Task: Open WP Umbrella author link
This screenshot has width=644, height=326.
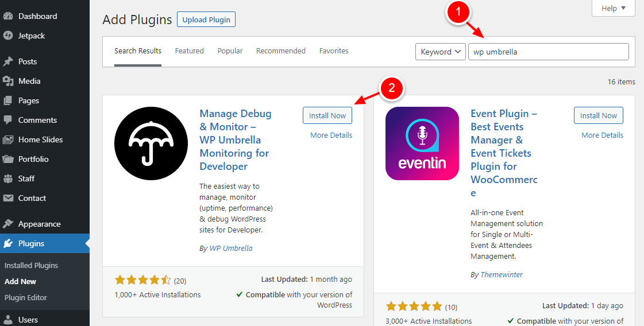Action: pyautogui.click(x=231, y=249)
